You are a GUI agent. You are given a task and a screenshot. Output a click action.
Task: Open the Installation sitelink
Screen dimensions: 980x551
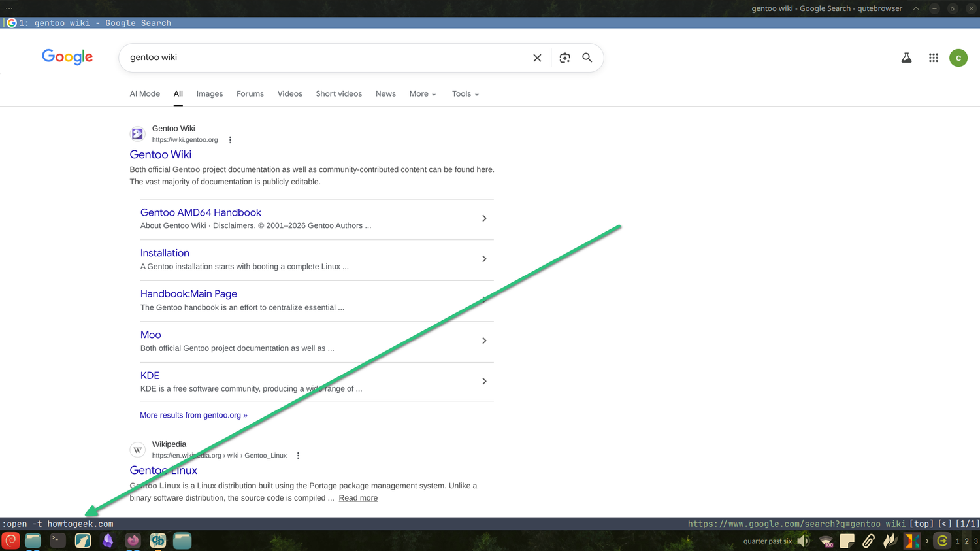tap(165, 253)
